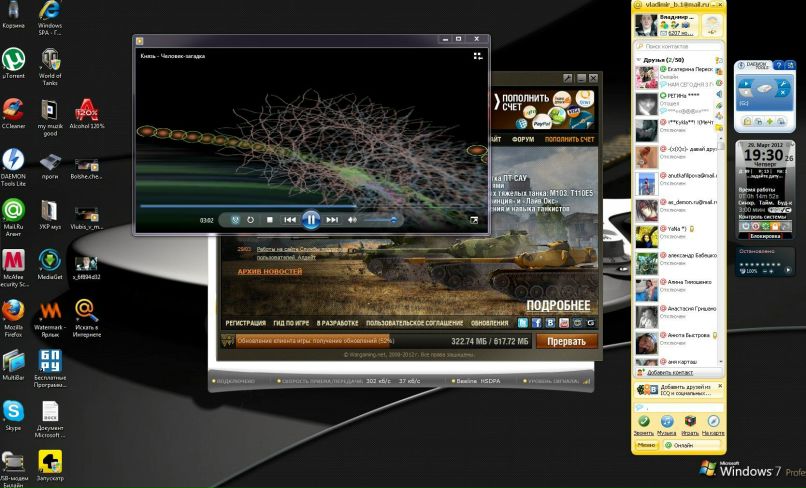Open the ФОРУМ tab in launcher
Screen dimensions: 806x488
[x=522, y=140]
